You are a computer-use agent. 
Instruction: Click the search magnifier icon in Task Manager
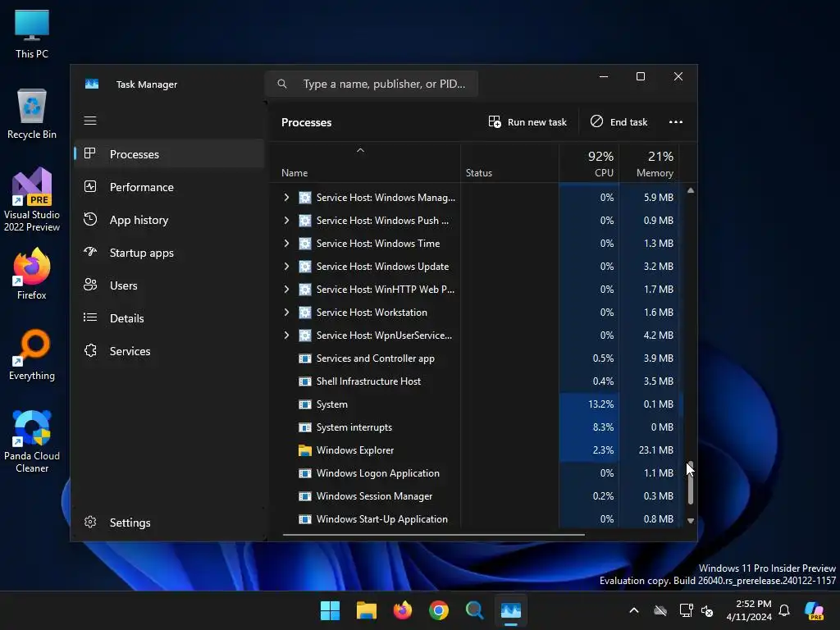click(x=282, y=84)
